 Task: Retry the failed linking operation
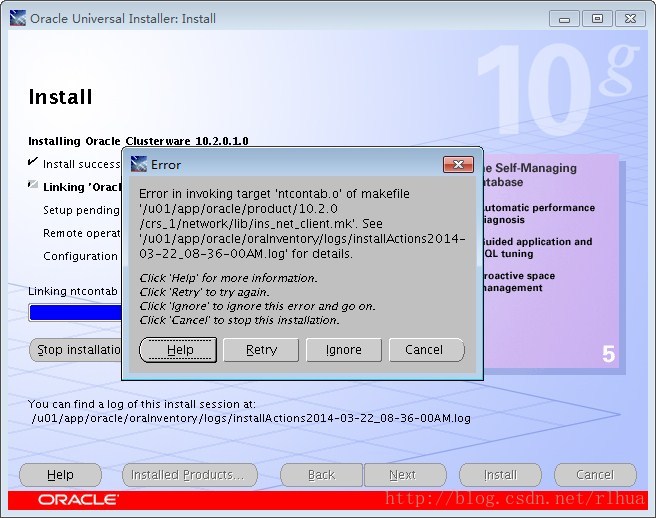[x=261, y=350]
